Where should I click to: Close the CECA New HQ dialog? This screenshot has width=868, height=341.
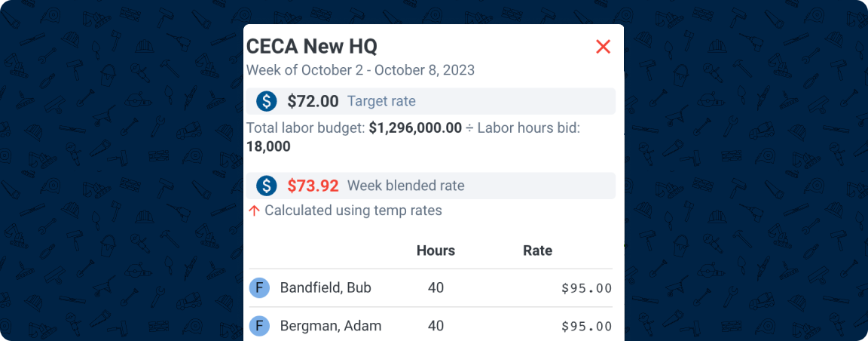603,47
